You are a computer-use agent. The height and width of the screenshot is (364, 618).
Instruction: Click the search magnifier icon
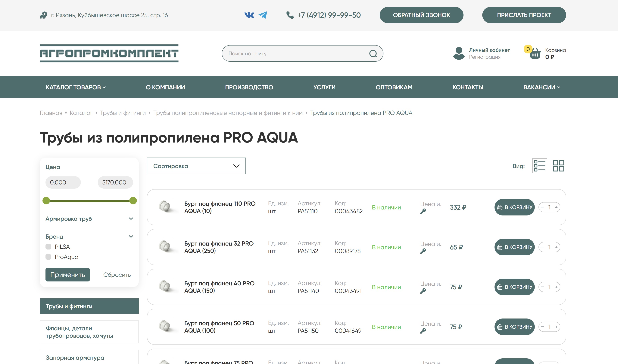coord(373,53)
